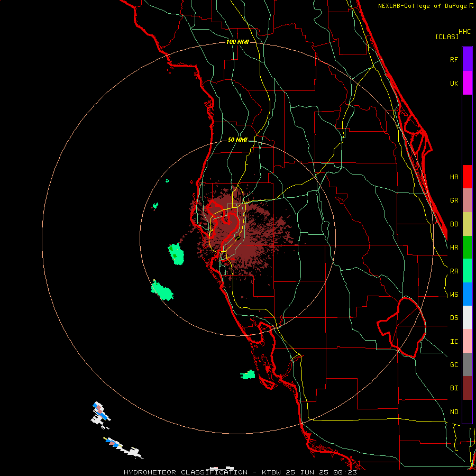Click the red HA color swatch
476x476 pixels.
[467, 177]
